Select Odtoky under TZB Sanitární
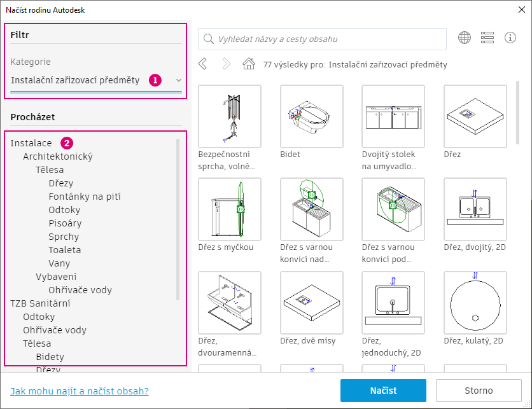This screenshot has height=409, width=532. [x=39, y=317]
